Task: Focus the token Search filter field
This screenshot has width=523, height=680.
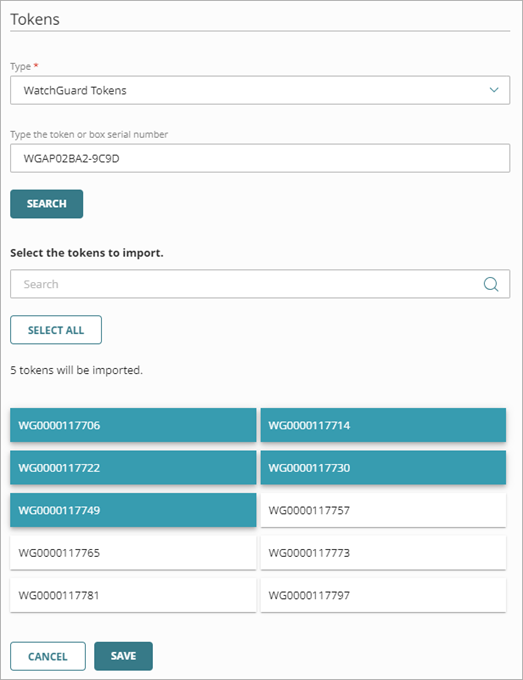Action: coord(260,284)
